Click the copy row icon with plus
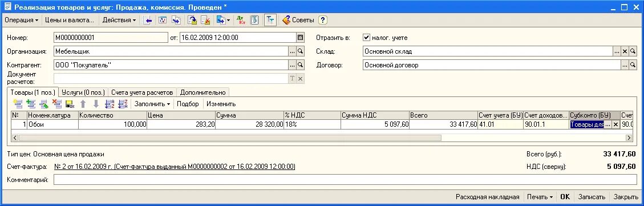 [x=30, y=104]
